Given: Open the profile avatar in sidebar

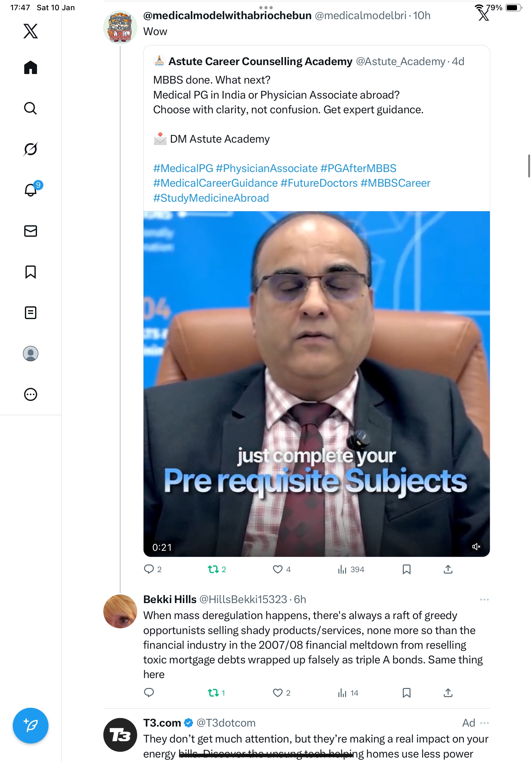Looking at the screenshot, I should coord(31,354).
